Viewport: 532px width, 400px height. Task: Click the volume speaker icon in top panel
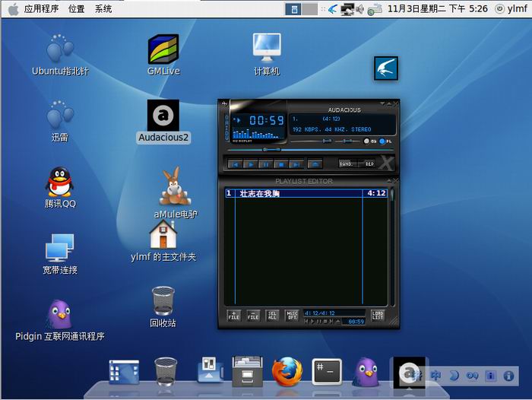[x=360, y=9]
